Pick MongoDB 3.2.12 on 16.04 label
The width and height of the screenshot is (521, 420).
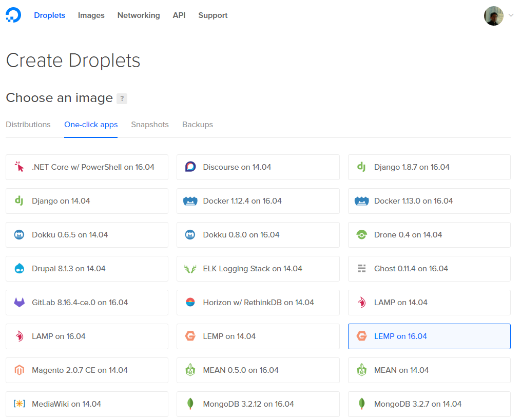tap(248, 404)
